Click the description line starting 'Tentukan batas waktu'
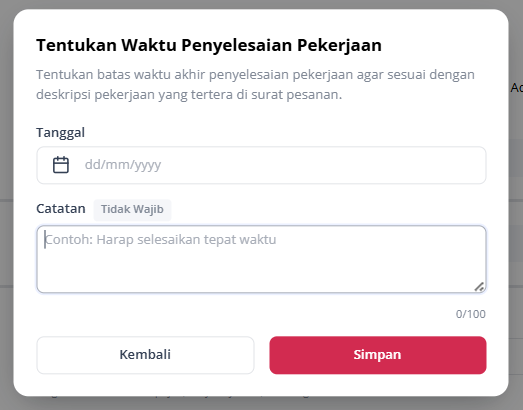523x410 pixels. pyautogui.click(x=255, y=75)
